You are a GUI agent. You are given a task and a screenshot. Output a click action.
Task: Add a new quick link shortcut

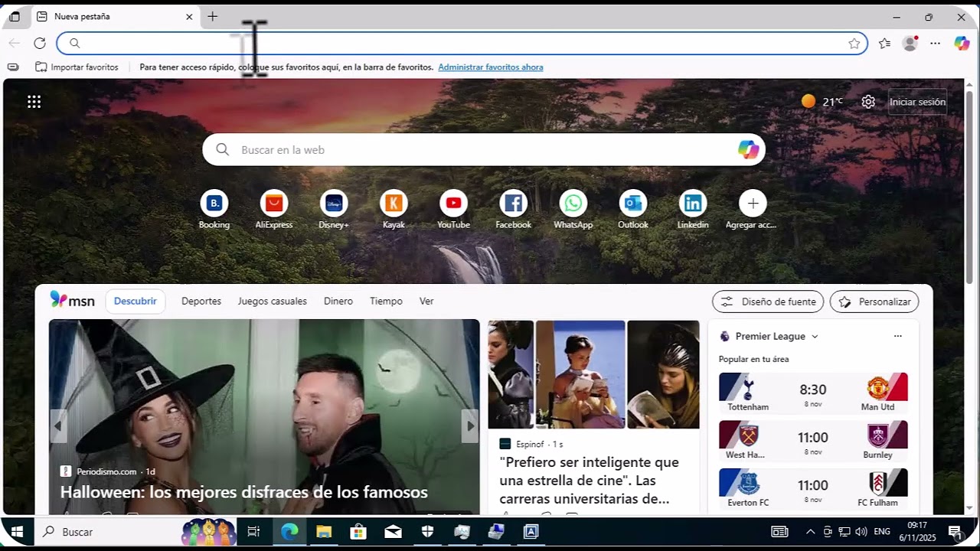click(753, 204)
